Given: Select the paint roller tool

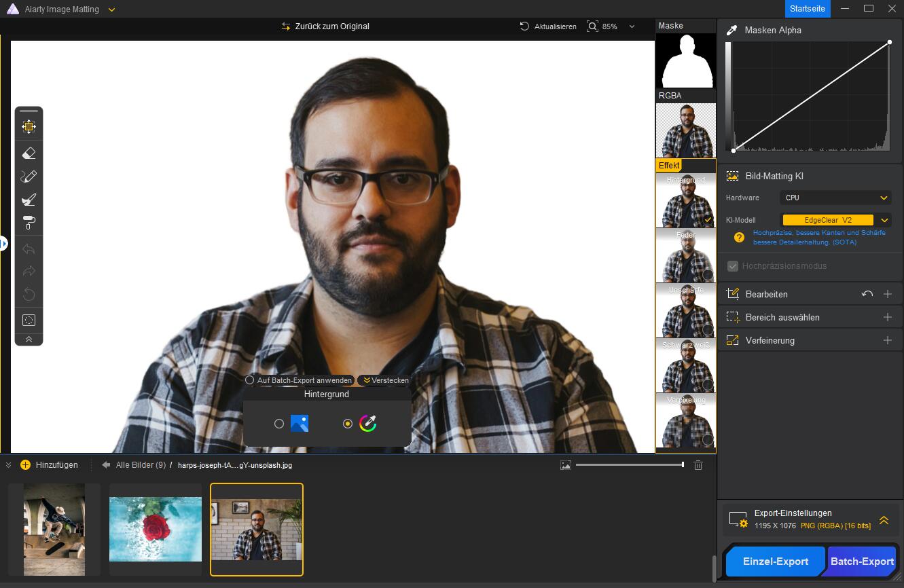Looking at the screenshot, I should coord(29,223).
